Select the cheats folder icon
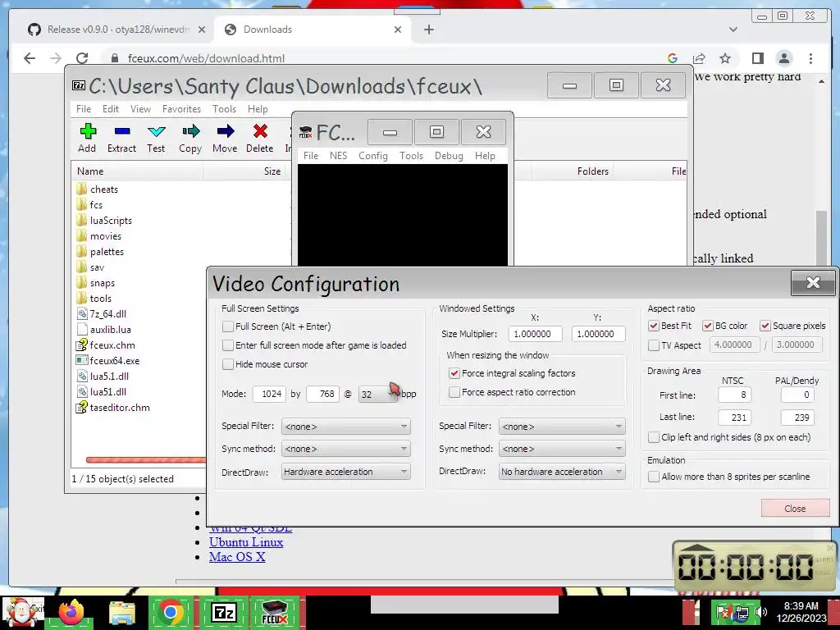840x630 pixels. (x=81, y=189)
